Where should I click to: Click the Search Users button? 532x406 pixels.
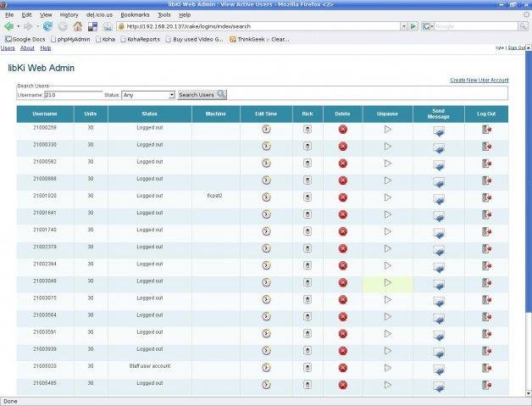coord(202,95)
